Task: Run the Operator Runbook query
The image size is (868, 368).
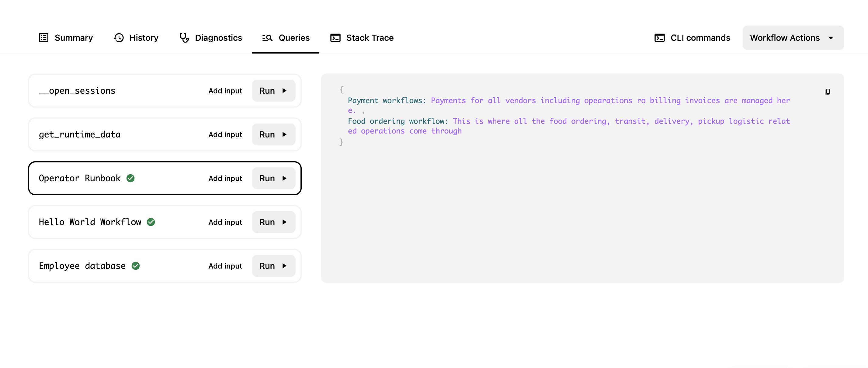Action: [273, 178]
